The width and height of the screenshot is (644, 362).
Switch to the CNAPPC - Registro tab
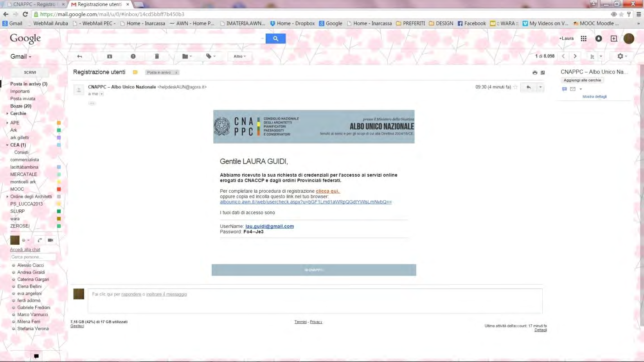[34, 4]
